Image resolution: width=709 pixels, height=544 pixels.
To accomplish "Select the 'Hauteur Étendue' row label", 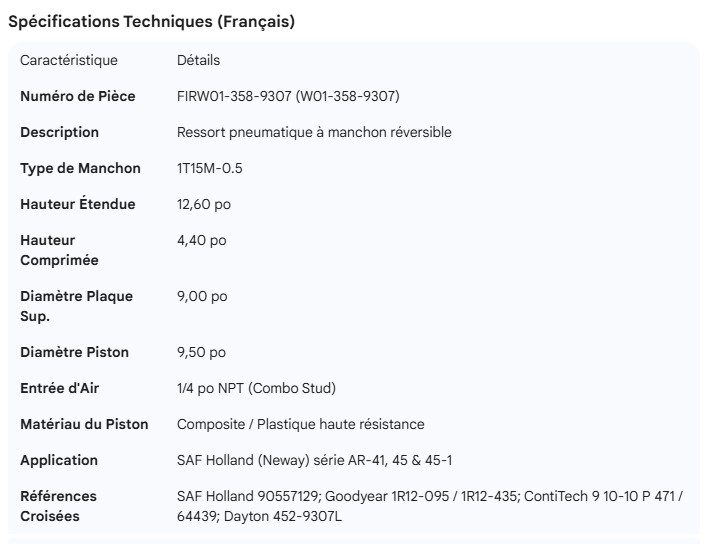I will point(78,204).
